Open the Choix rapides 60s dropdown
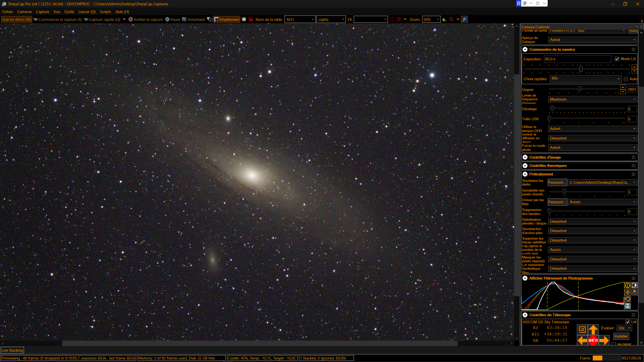Screen dimensions: 644x362 586,79
